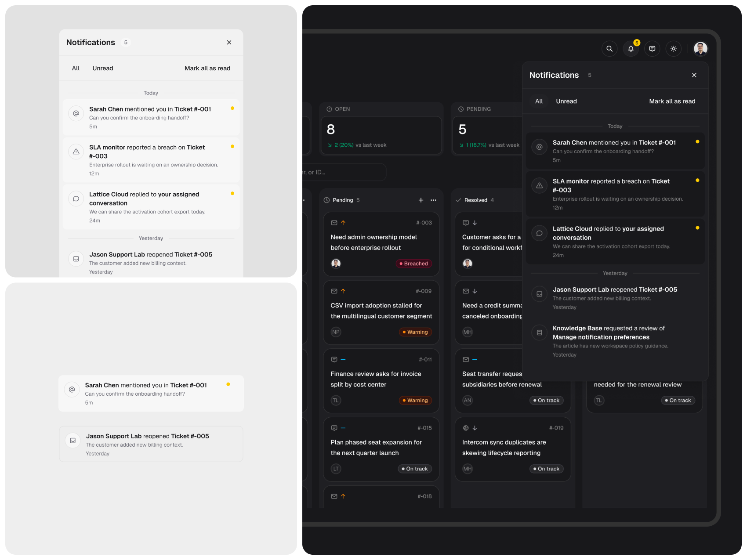Select the All tab in the light Notifications panel

[x=76, y=68]
